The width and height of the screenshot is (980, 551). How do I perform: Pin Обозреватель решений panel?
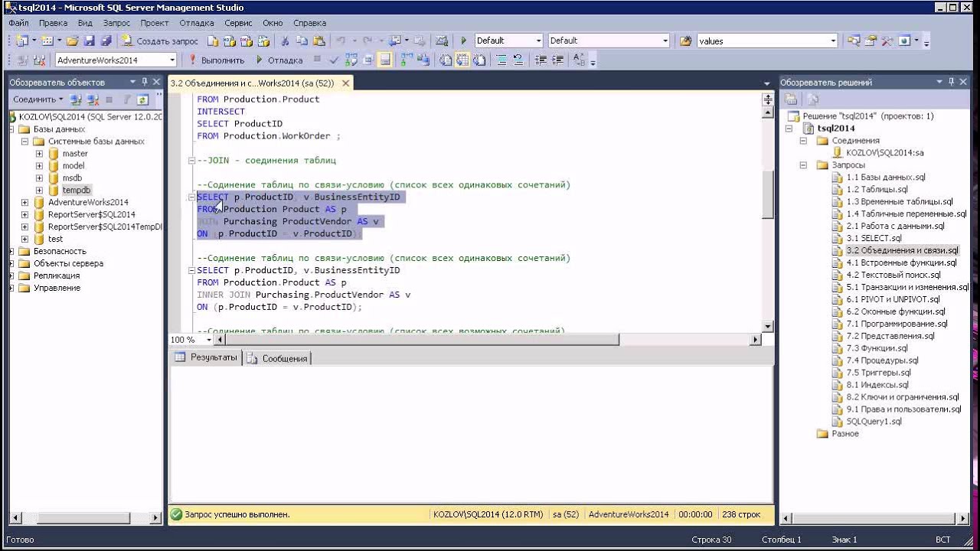pos(952,82)
